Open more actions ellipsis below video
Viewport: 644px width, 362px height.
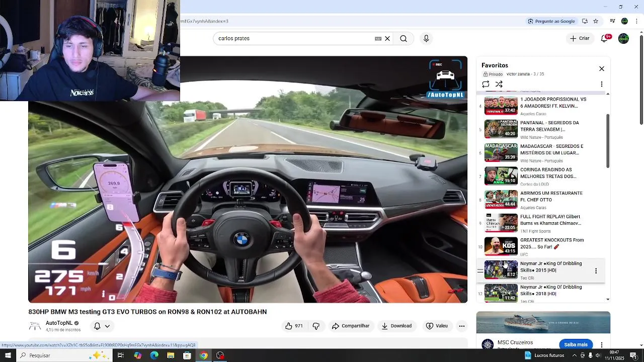click(x=462, y=326)
